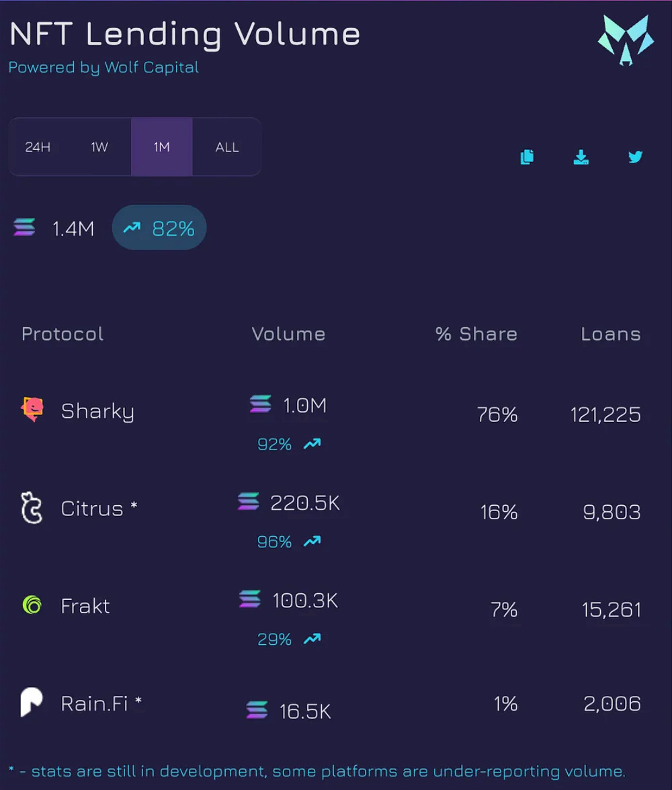672x790 pixels.
Task: Switch timeframe to 24H
Action: [x=38, y=147]
